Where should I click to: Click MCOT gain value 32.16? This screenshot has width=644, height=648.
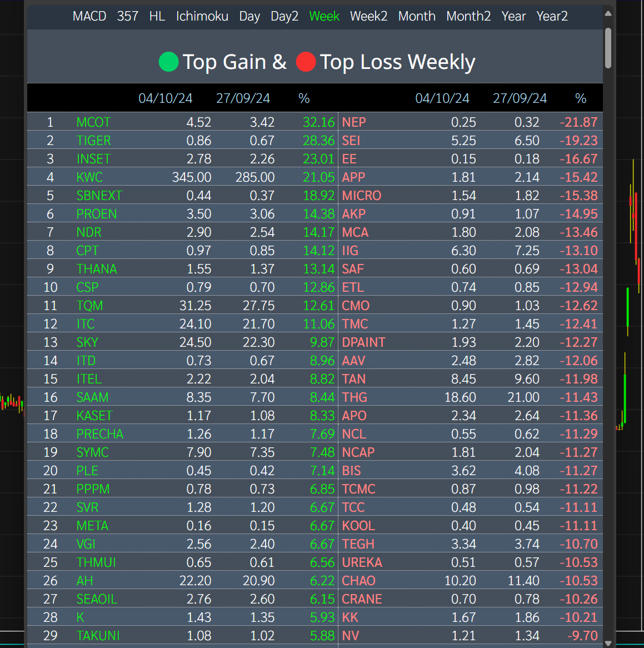point(318,122)
